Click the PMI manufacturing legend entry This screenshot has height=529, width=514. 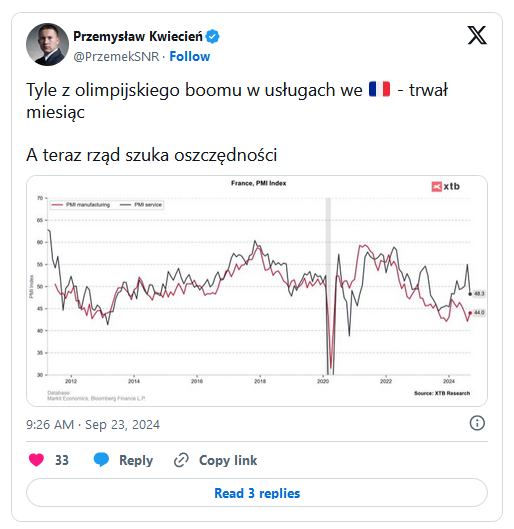pyautogui.click(x=81, y=205)
